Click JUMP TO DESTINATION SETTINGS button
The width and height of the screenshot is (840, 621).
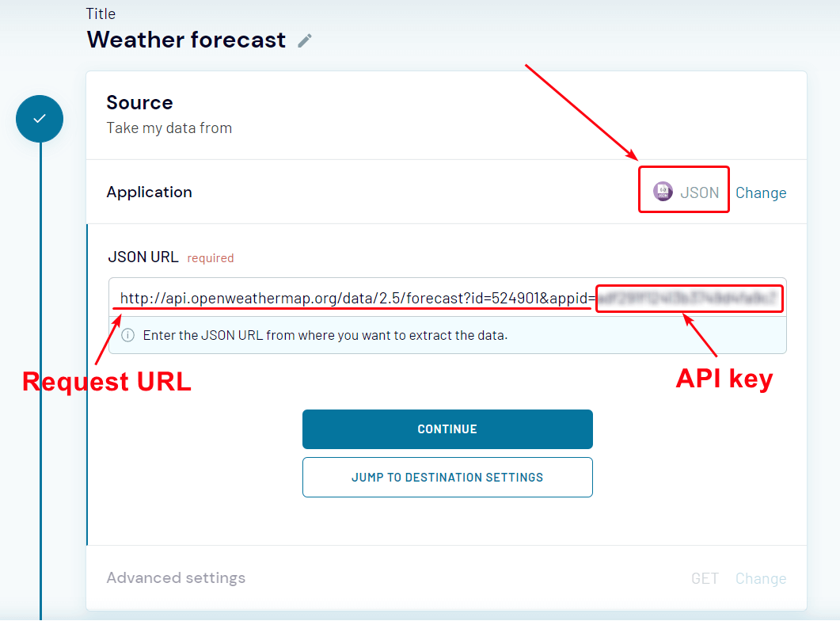(x=447, y=478)
